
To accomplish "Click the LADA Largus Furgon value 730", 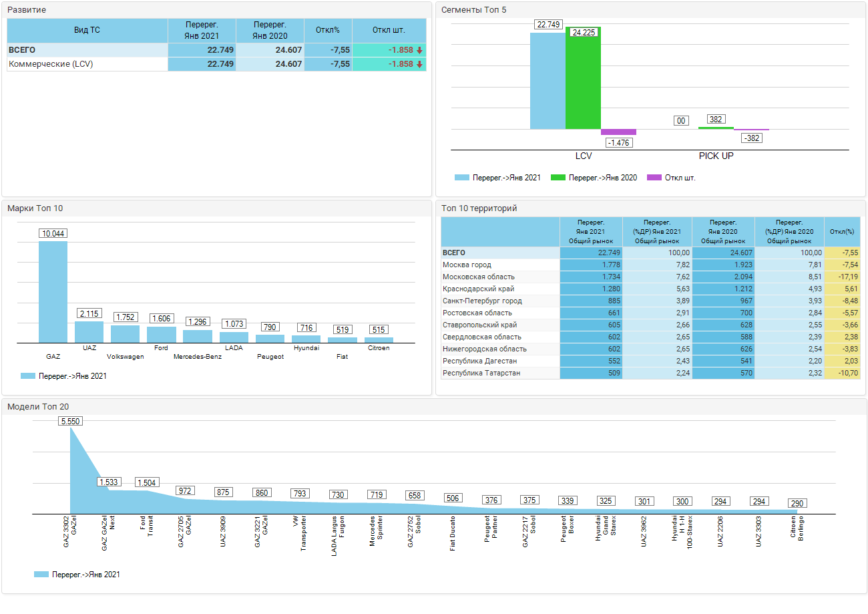I will point(338,495).
